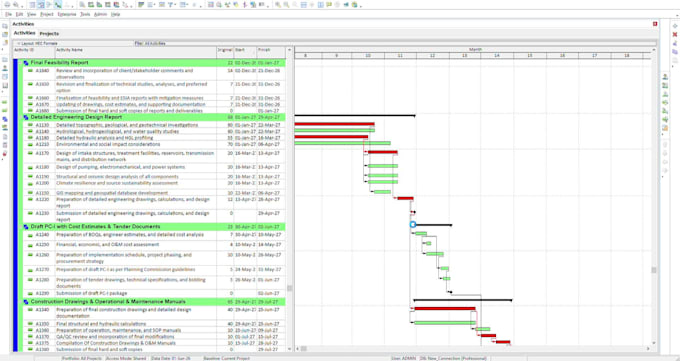Screen dimensions: 680x361
Task: Collapse the Final Feasibility Report group
Action: (21, 63)
